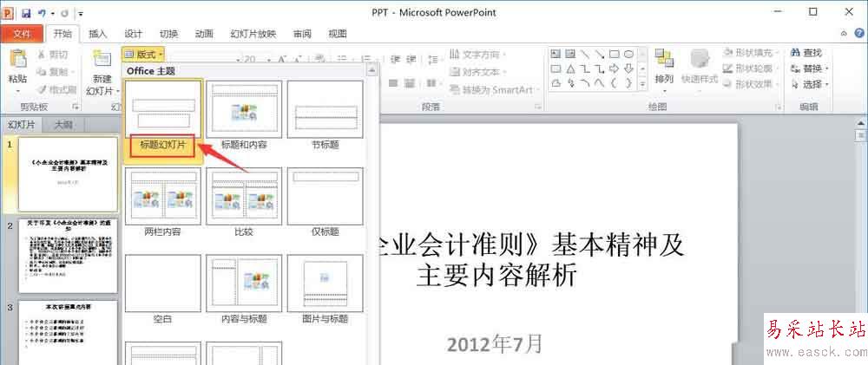Image resolution: width=868 pixels, height=365 pixels.
Task: Pick the Right Arrow block shape
Action: coord(614,69)
